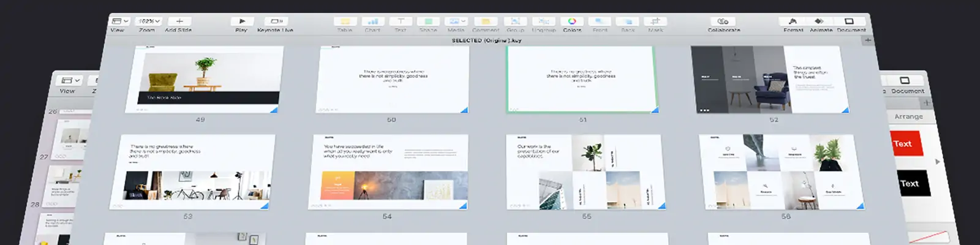Toggle the Format inspector panel
Screen dimensions: 980x245
coord(793,21)
